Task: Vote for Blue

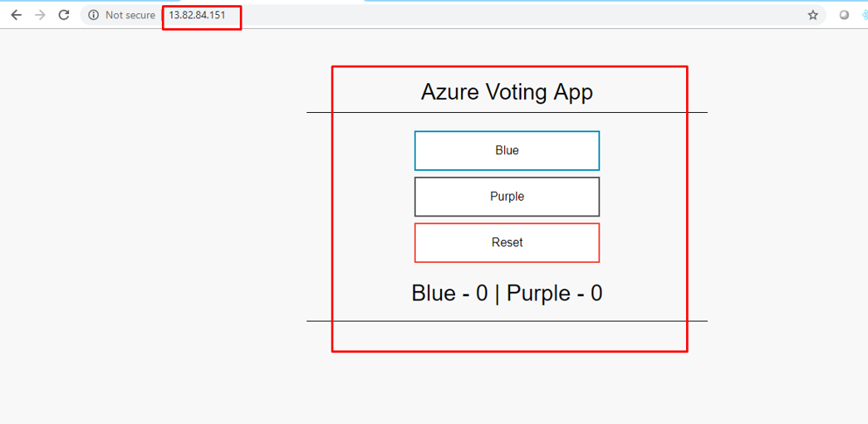Action: 507,150
